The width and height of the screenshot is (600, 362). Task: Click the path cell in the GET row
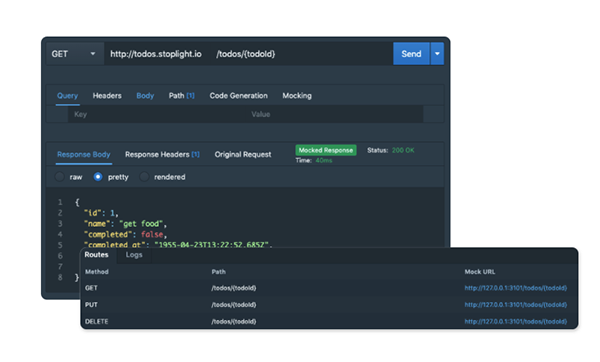pos(233,288)
